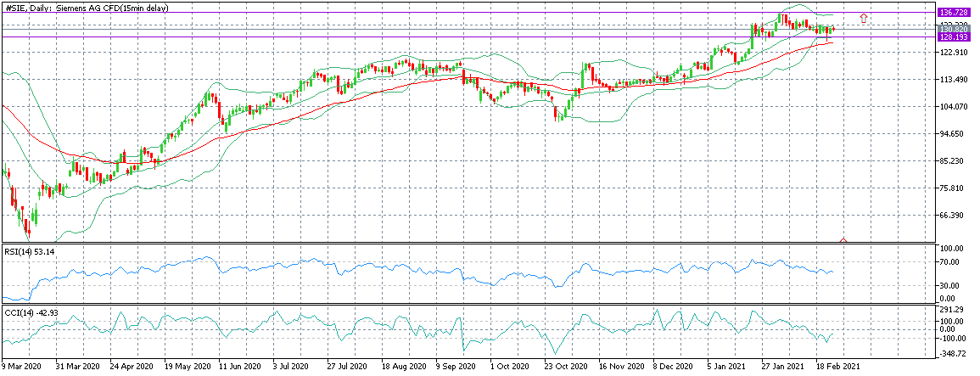Click the red triangle marker at chart bottom
This screenshot has width=980, height=376.
click(843, 240)
